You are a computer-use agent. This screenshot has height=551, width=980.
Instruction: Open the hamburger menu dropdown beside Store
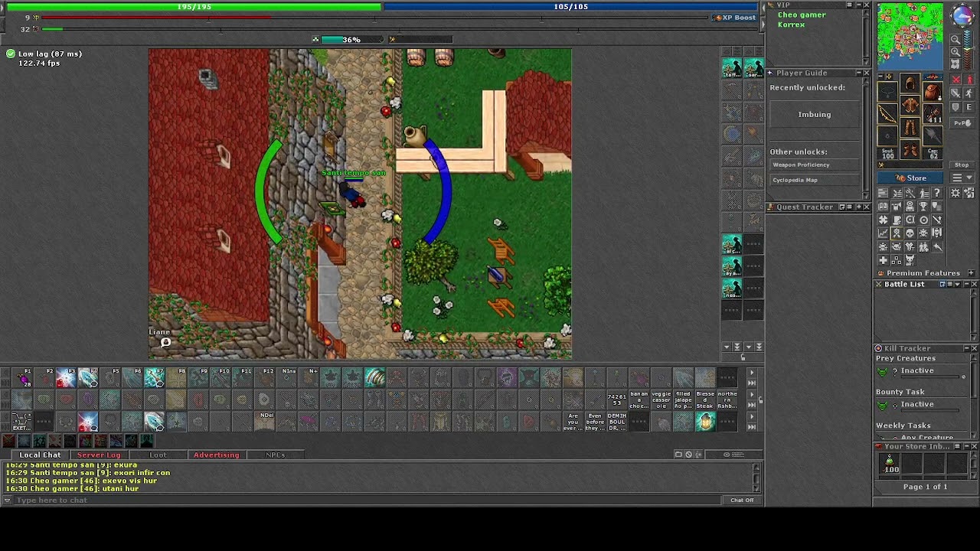[962, 177]
